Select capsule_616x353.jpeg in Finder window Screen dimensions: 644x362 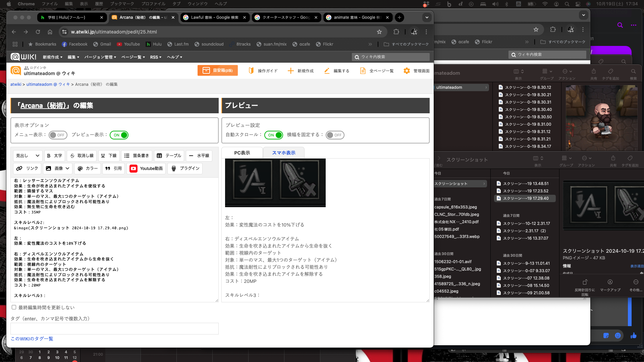pyautogui.click(x=455, y=207)
